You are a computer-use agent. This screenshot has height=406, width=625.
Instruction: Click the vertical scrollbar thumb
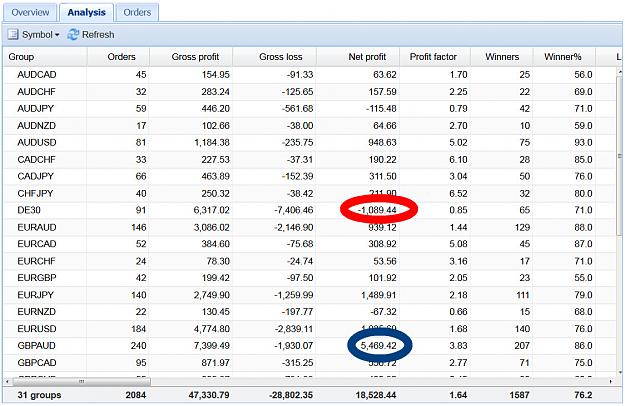[x=620, y=156]
